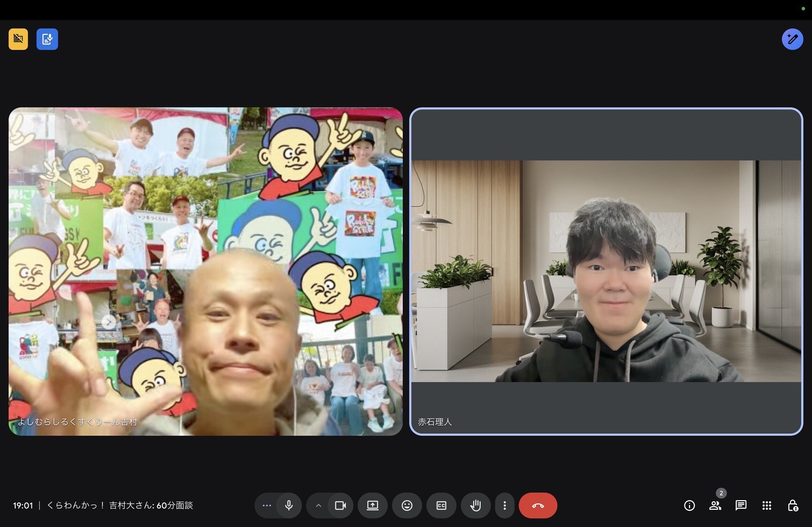Present your screen now

click(372, 505)
